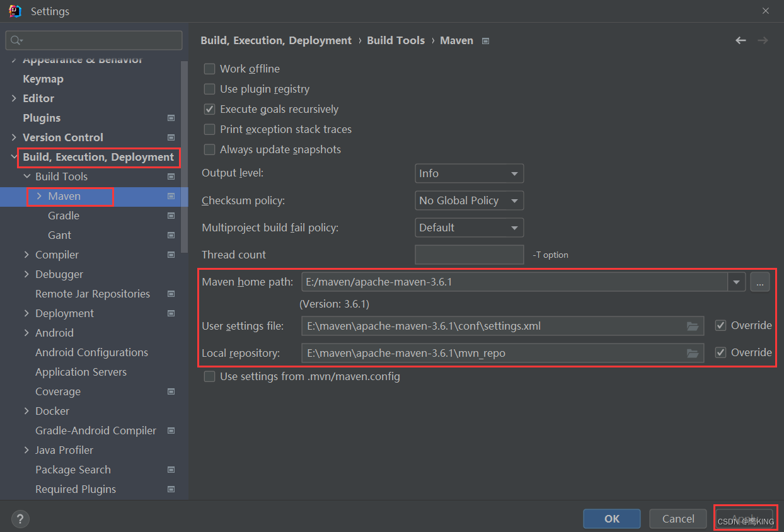Image resolution: width=784 pixels, height=532 pixels.
Task: Expand the Compiler tree node
Action: point(26,255)
